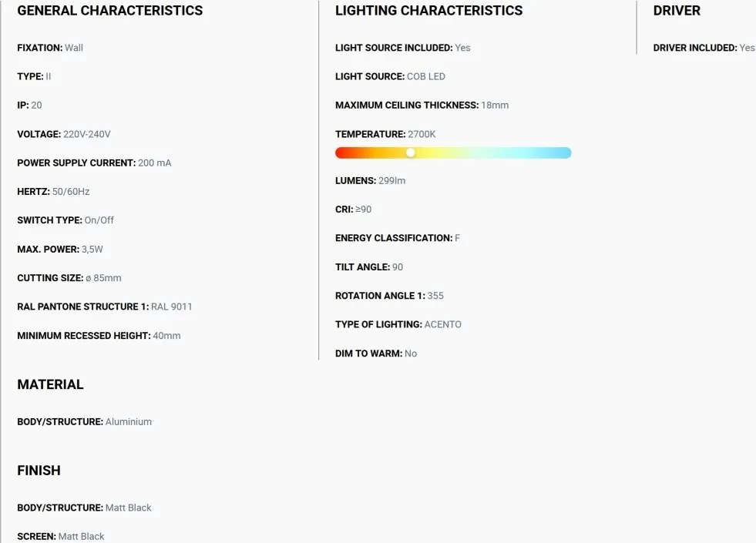756x543 pixels.
Task: Click the Light Source COB LED entry
Action: coord(390,76)
